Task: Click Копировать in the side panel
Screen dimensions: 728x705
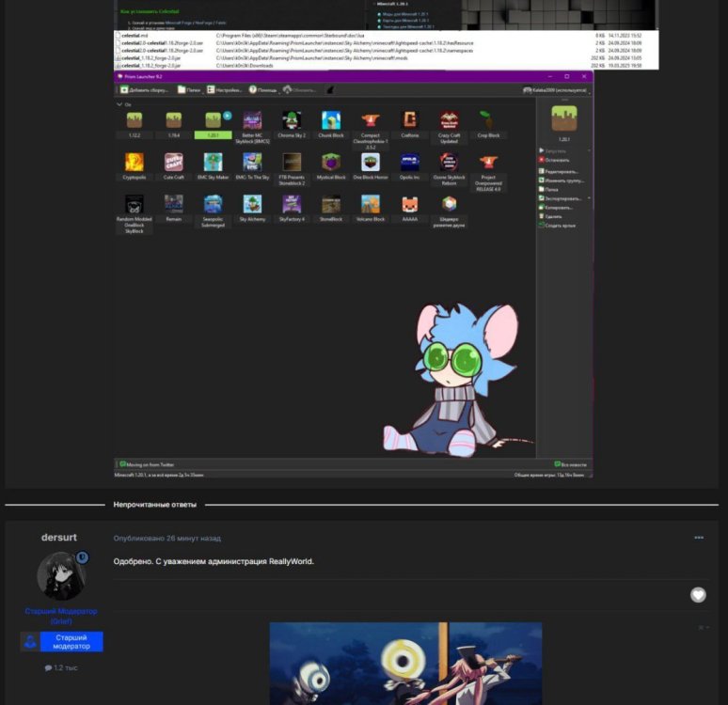Action: [555, 208]
